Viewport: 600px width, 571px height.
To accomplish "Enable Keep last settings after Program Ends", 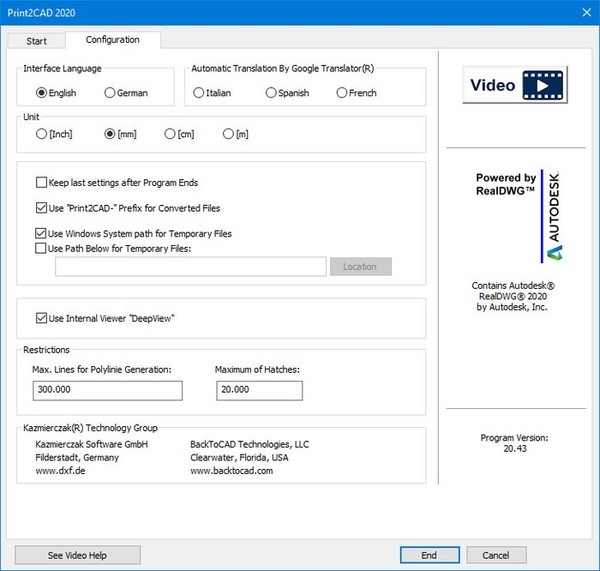I will (x=41, y=183).
